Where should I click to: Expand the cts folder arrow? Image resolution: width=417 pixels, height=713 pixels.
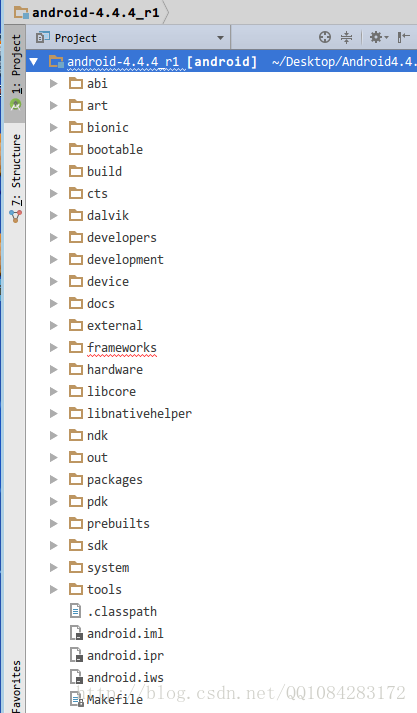[x=54, y=193]
